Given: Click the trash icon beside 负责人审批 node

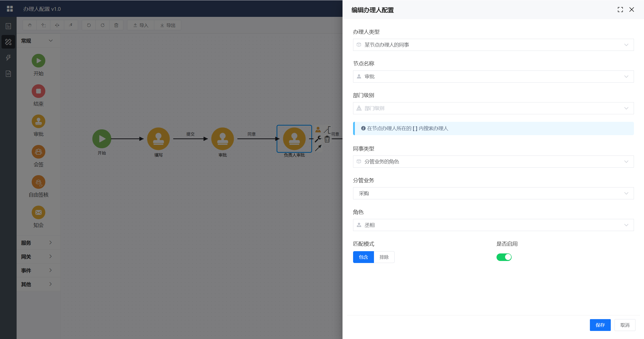Looking at the screenshot, I should pos(327,139).
